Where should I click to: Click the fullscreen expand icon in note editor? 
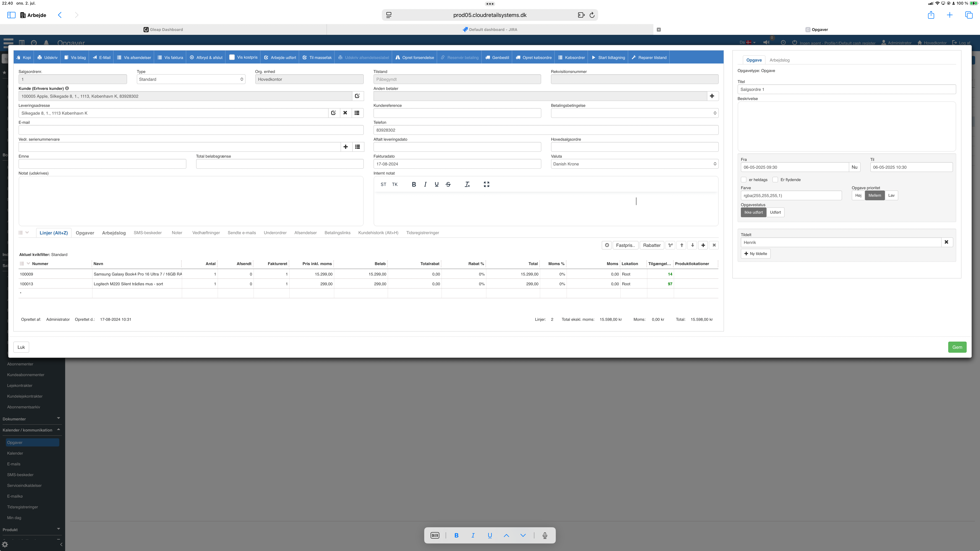click(x=486, y=184)
